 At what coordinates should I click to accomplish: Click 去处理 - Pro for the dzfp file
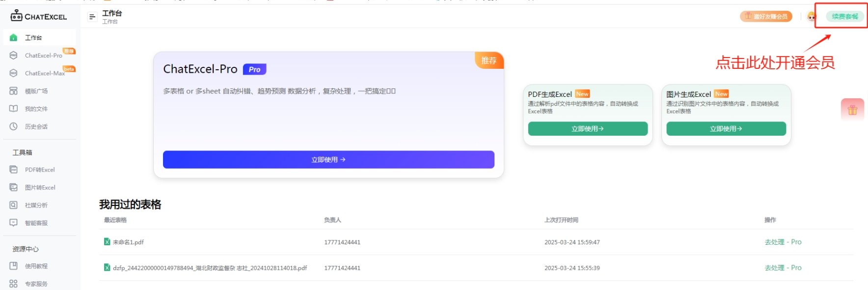point(783,268)
